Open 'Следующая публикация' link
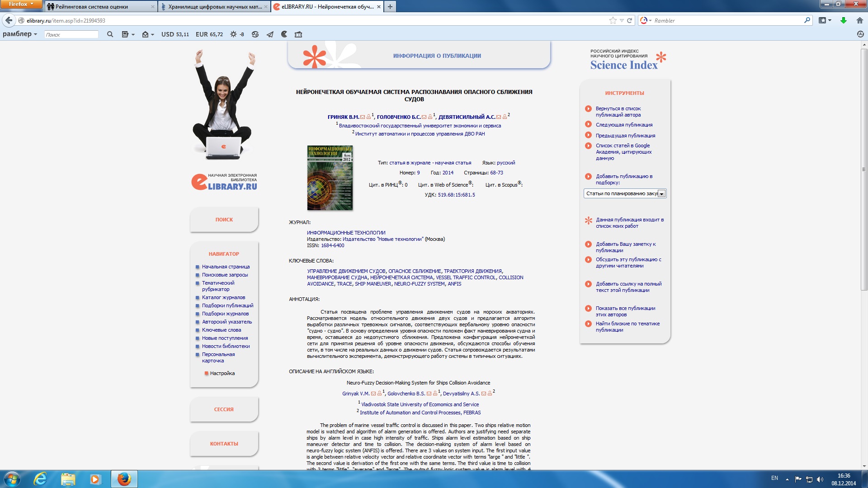 point(624,125)
